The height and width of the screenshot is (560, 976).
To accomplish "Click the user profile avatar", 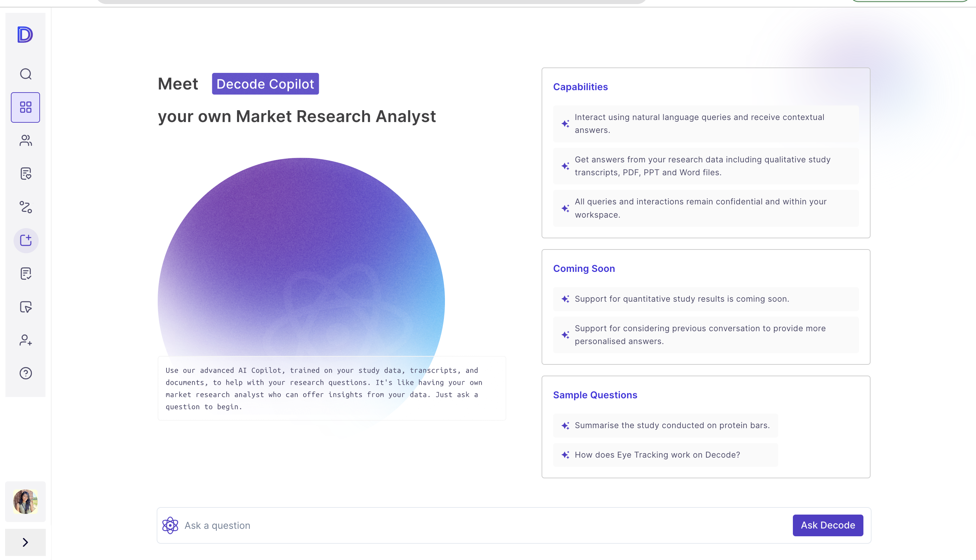I will (x=25, y=502).
